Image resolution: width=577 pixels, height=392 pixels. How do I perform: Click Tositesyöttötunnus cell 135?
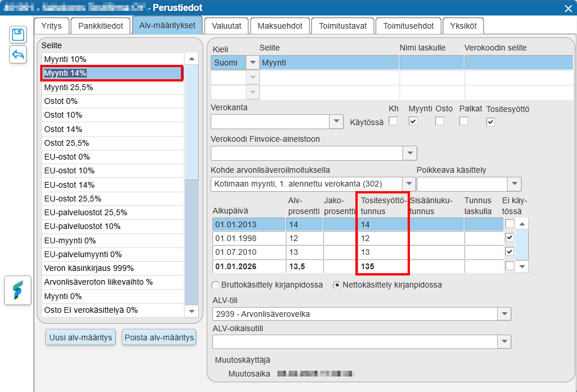pyautogui.click(x=383, y=266)
